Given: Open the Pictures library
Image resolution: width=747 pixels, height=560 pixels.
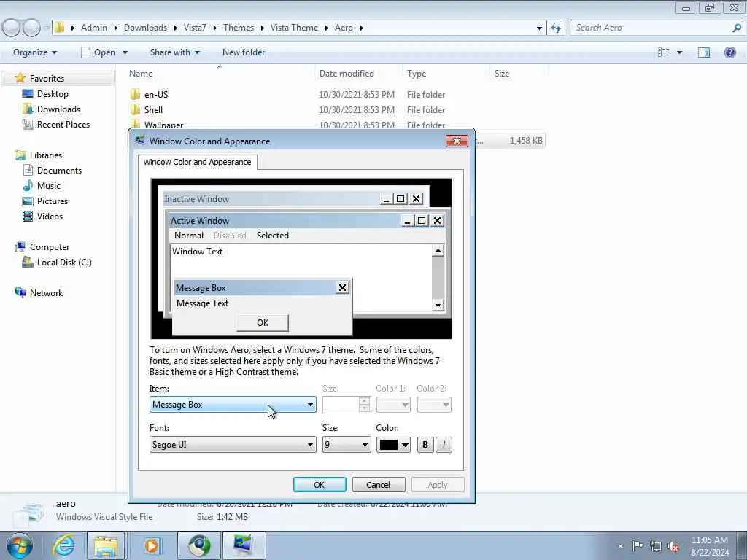Looking at the screenshot, I should tap(53, 201).
